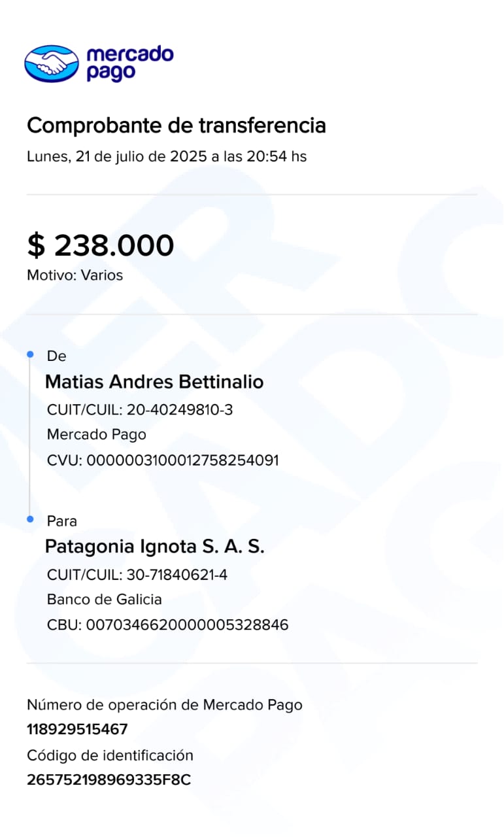The width and height of the screenshot is (504, 837).
Task: Click the mercado pago wordmark text
Action: 129,63
